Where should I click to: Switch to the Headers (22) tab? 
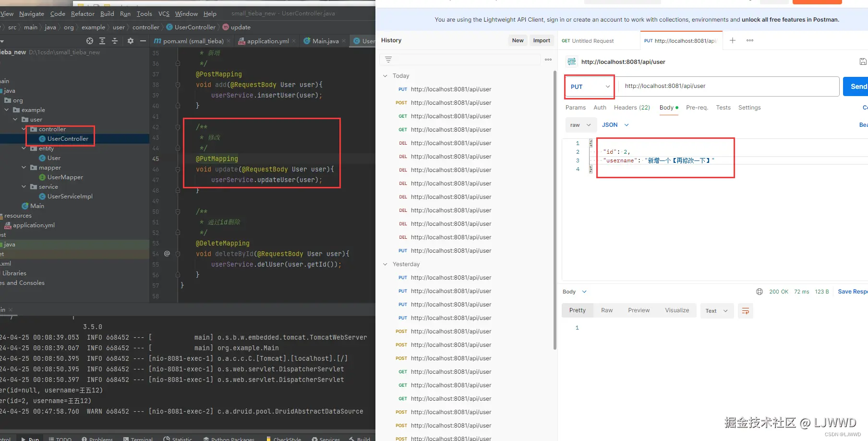coord(632,108)
